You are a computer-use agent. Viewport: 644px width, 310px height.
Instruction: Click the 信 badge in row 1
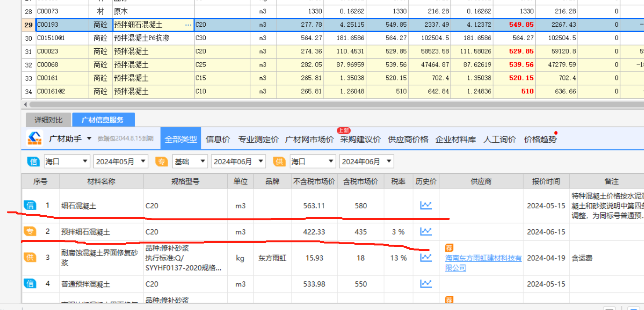click(x=30, y=205)
